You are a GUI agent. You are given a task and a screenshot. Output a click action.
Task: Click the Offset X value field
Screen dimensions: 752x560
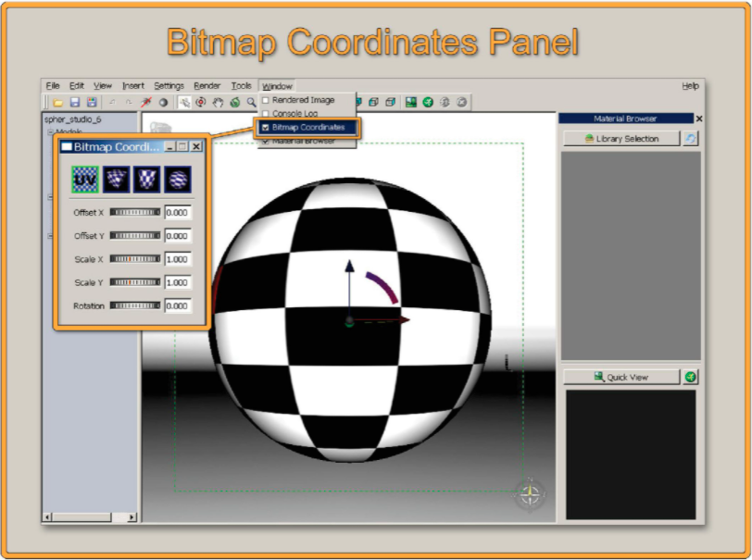pos(178,212)
